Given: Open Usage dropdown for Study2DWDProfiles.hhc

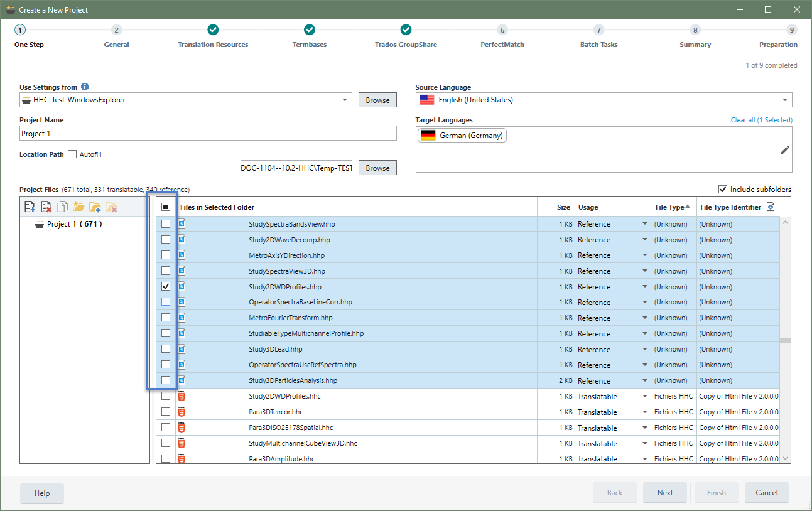Looking at the screenshot, I should click(x=645, y=397).
